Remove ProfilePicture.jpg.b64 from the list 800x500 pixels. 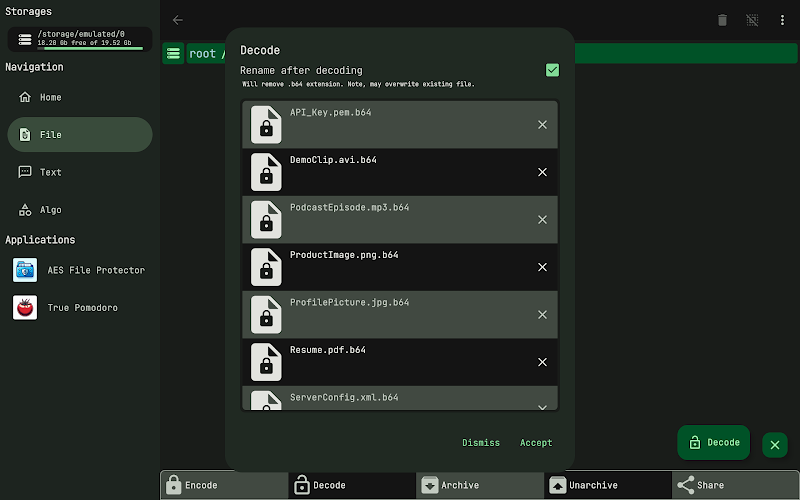tap(542, 314)
